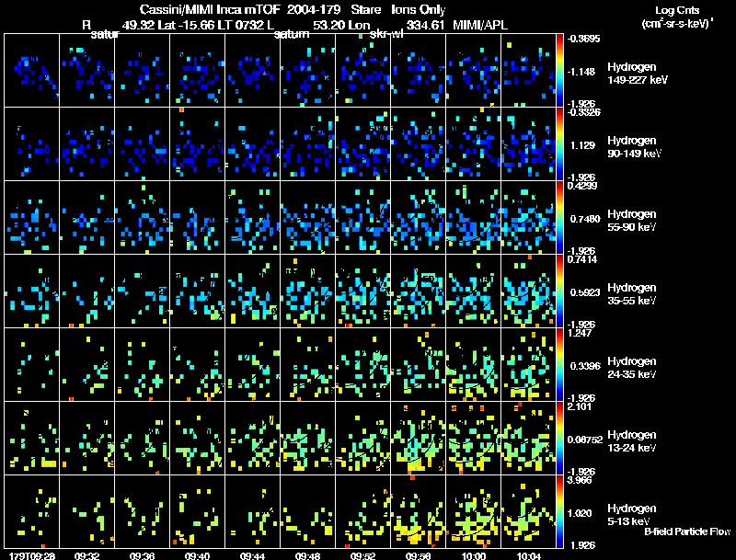The image size is (736, 560).
Task: Open the first 149-227 keV image panel
Action: point(31,70)
